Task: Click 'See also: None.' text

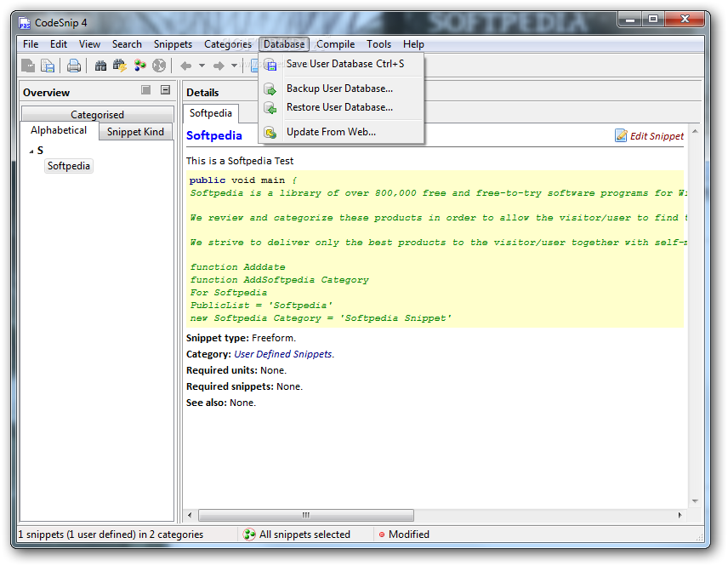Action: pos(221,403)
